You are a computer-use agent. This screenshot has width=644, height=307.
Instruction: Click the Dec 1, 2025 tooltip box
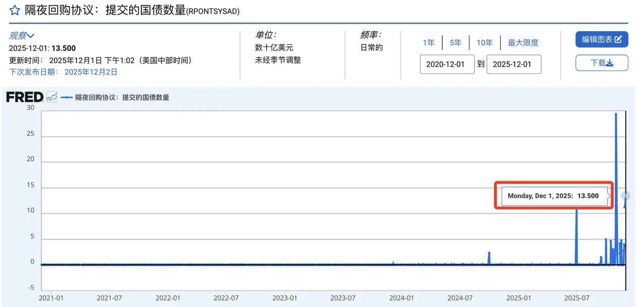pos(553,196)
